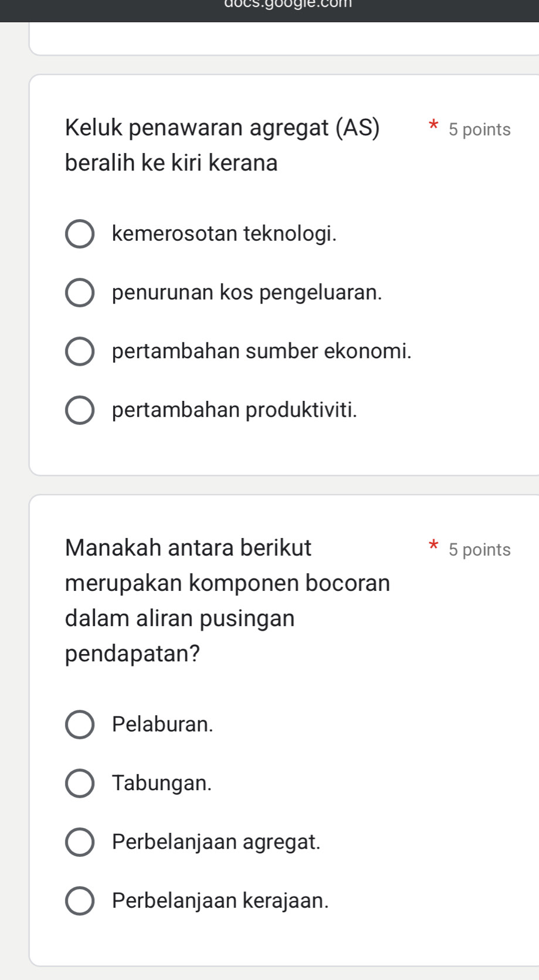Click '5 points' on the Keluk penawaran question
This screenshot has width=539, height=980.
point(479,130)
